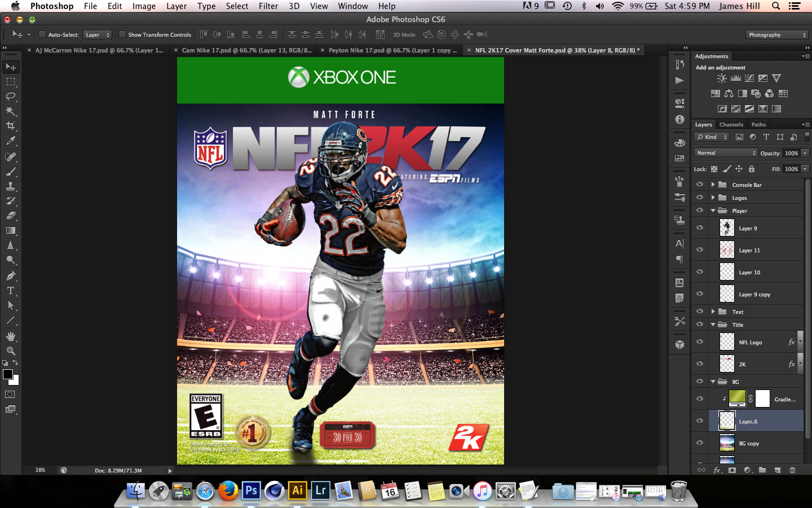812x508 pixels.
Task: Hide the 2K layer
Action: coord(700,364)
